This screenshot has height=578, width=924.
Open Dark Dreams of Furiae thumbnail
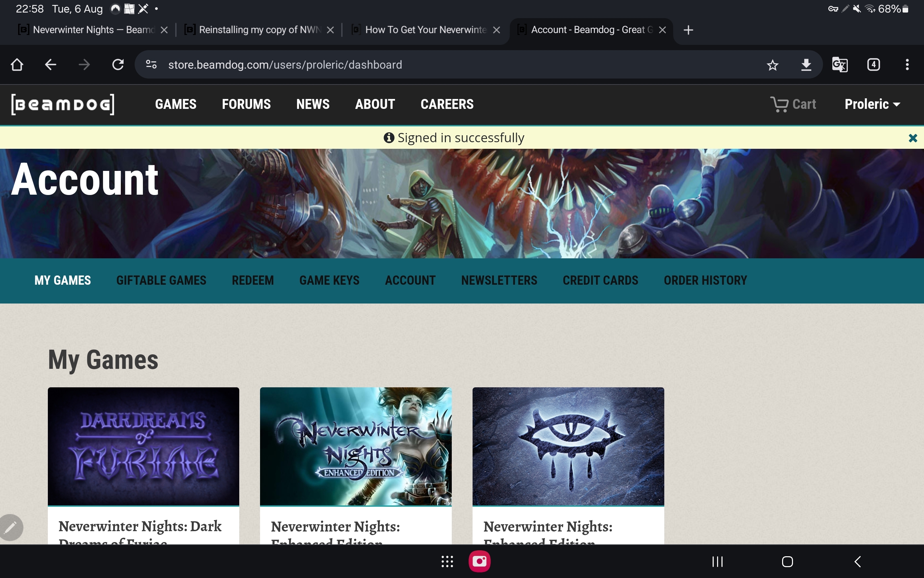click(x=143, y=446)
